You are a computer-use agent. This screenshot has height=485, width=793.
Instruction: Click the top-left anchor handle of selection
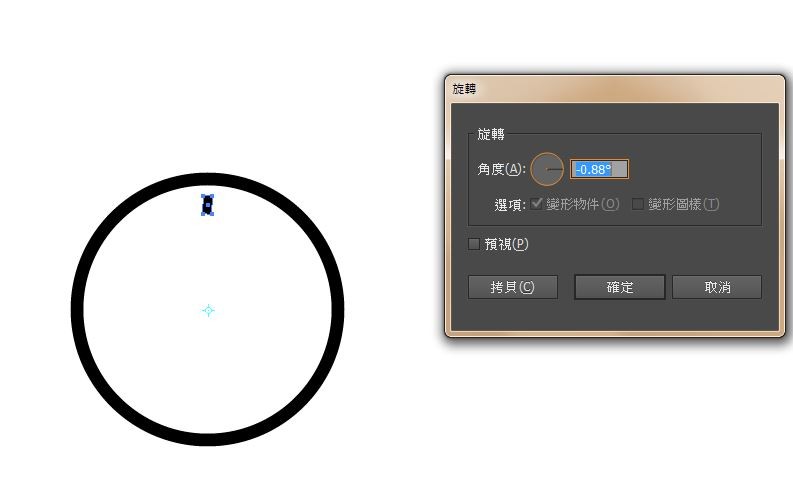[x=204, y=196]
